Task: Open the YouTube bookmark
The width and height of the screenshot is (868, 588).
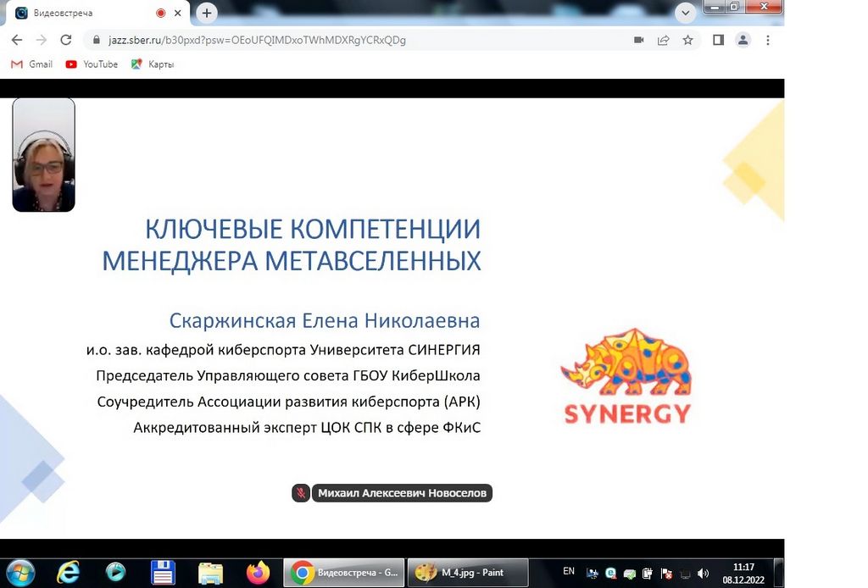Action: tap(92, 64)
